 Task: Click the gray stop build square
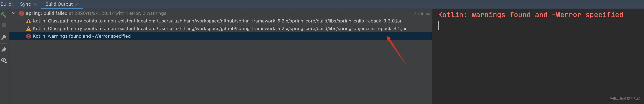(x=3, y=25)
